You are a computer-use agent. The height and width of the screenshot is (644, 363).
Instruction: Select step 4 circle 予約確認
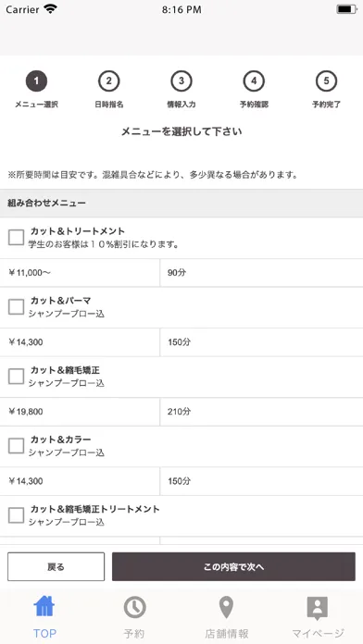[x=254, y=80]
